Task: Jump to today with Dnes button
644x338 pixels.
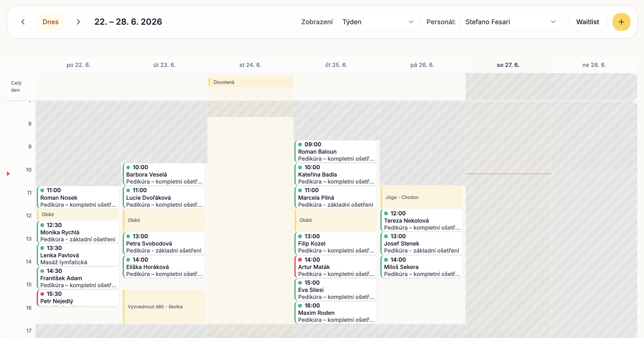Action: coord(51,22)
